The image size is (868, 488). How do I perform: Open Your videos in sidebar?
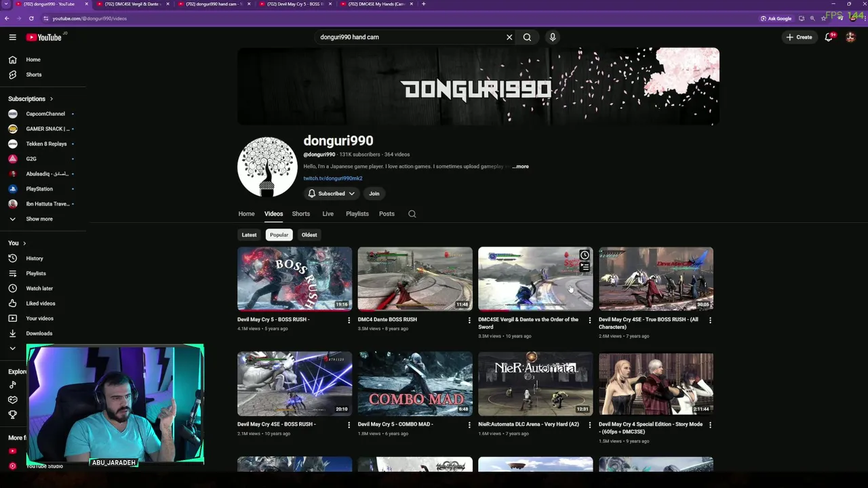39,318
